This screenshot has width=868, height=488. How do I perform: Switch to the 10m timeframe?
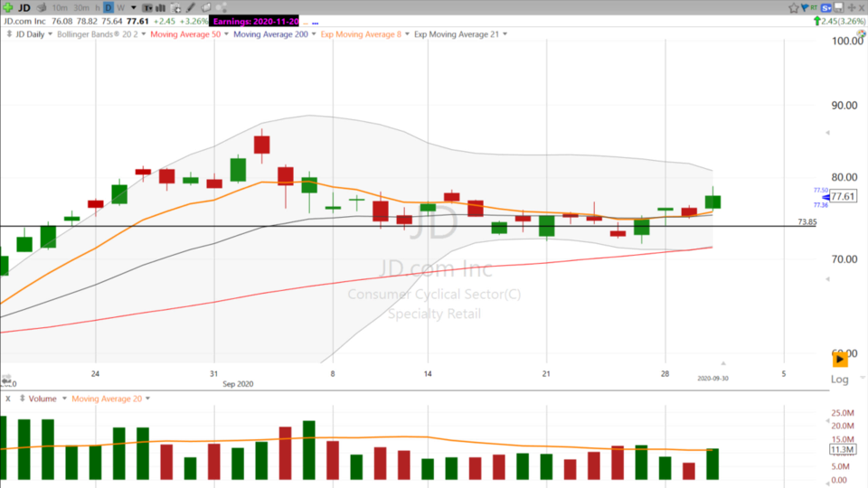[60, 8]
